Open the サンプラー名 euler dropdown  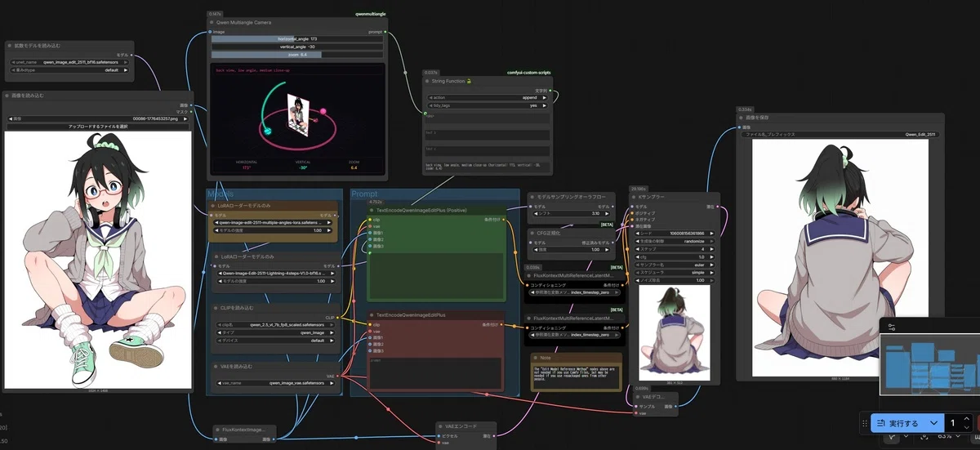pyautogui.click(x=675, y=265)
